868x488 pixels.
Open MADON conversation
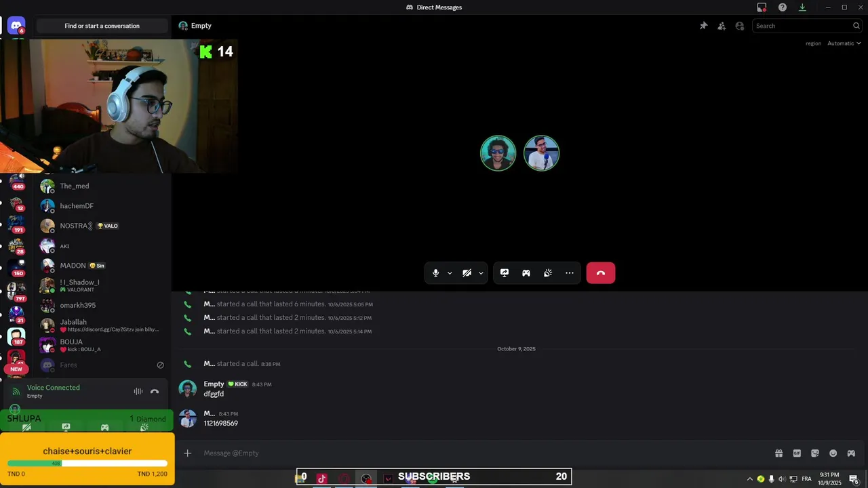tap(102, 266)
